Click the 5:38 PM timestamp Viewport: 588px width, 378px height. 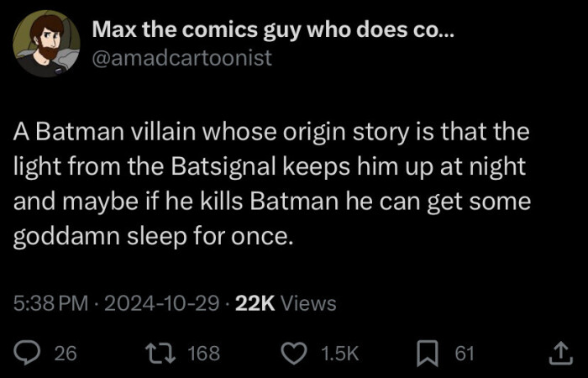[52, 303]
